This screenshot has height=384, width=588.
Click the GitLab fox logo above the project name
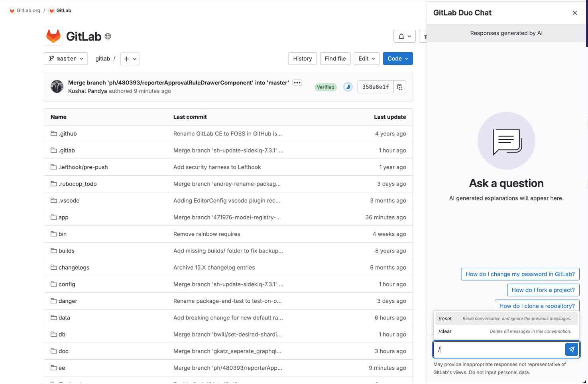tap(53, 36)
